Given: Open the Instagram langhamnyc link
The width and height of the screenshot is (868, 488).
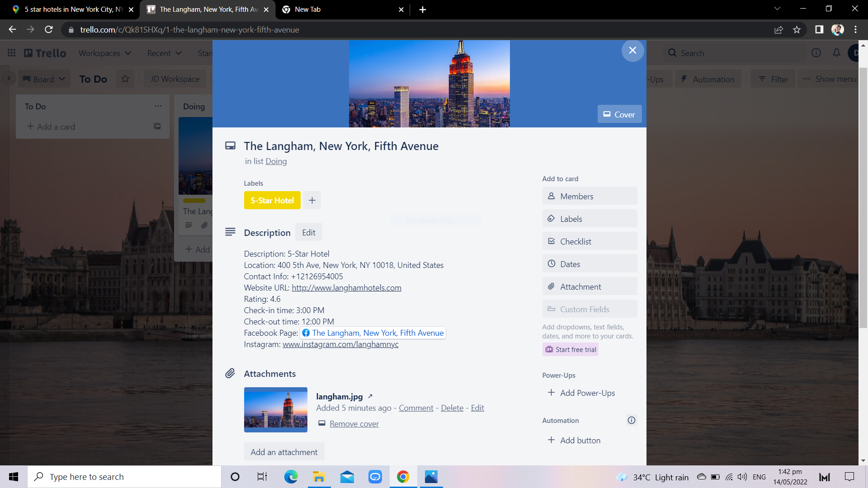Looking at the screenshot, I should (x=340, y=344).
